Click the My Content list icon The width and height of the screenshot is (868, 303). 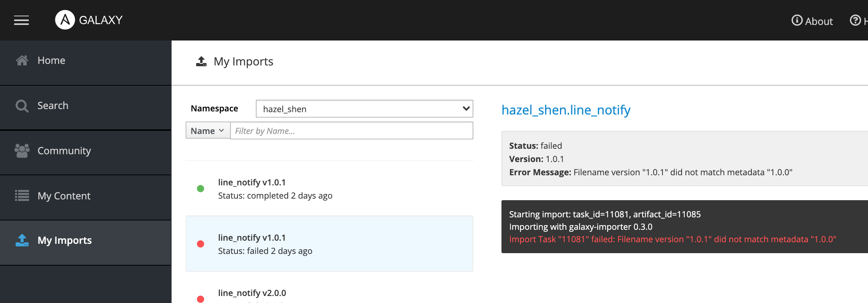click(22, 196)
